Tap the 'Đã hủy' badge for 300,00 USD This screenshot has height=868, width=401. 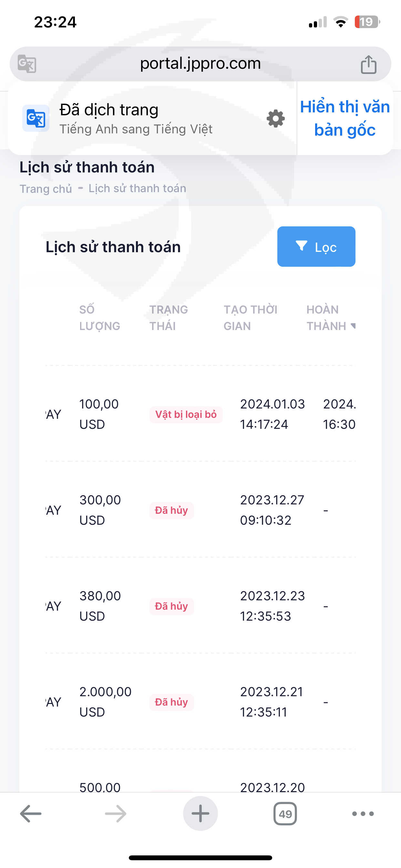(x=171, y=511)
